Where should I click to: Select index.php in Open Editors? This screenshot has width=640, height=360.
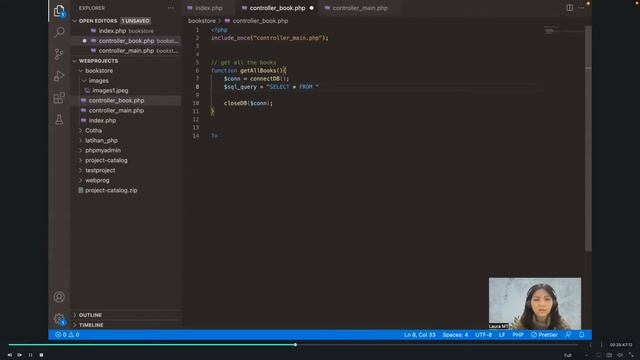point(127,31)
